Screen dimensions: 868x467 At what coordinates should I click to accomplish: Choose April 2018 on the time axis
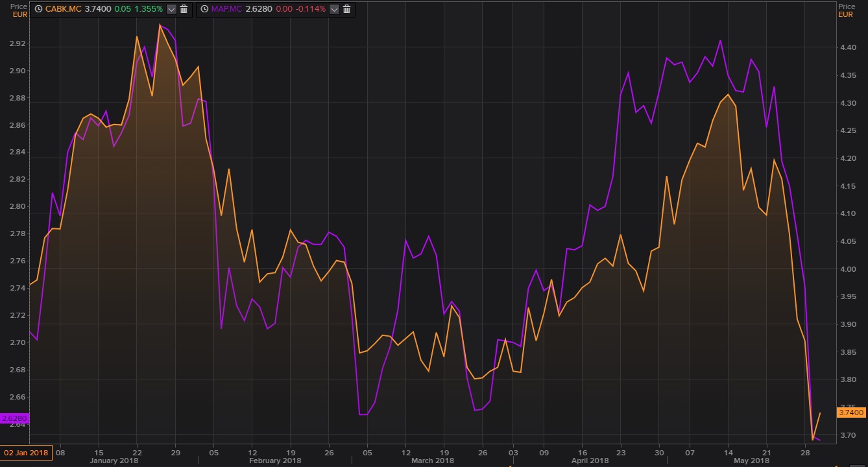(x=589, y=461)
